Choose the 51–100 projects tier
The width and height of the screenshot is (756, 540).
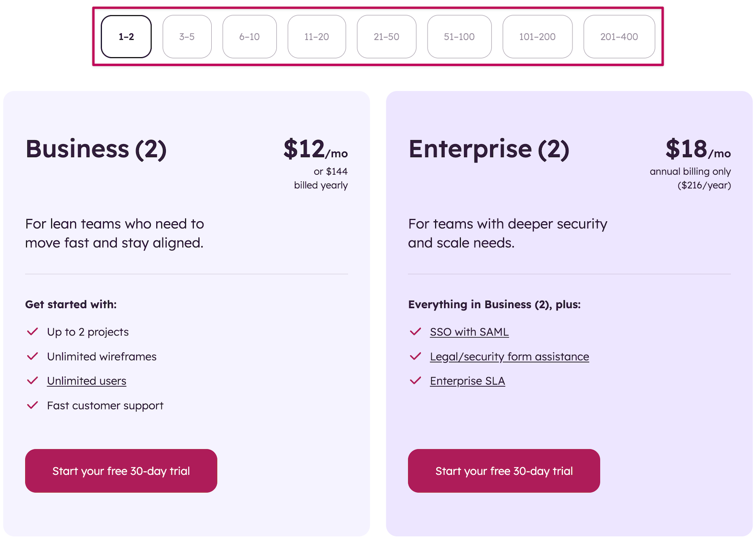tap(459, 37)
